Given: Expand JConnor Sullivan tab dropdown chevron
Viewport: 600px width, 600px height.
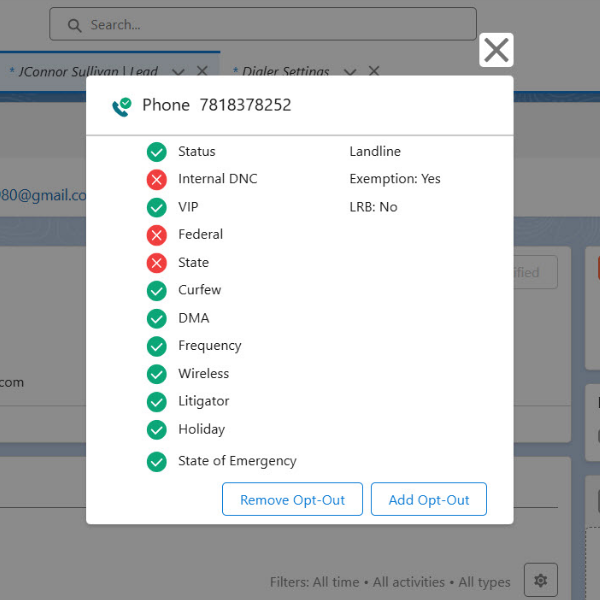Looking at the screenshot, I should click(x=178, y=72).
